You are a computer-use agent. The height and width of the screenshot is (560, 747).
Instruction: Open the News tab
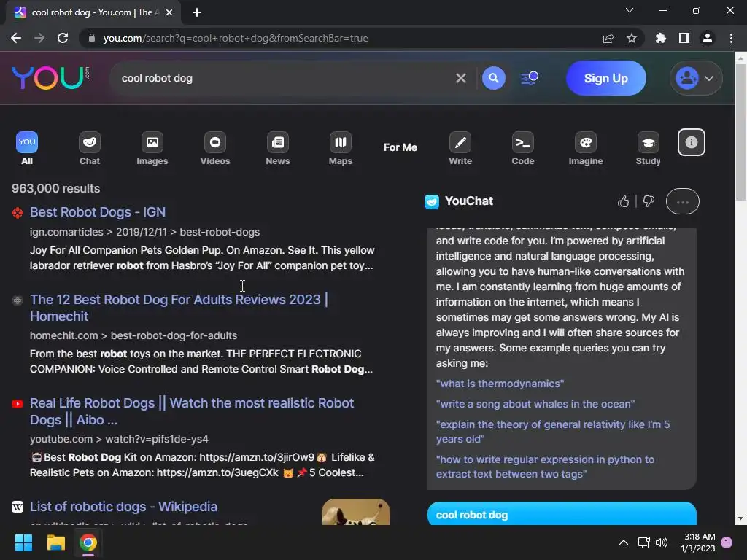pyautogui.click(x=278, y=149)
